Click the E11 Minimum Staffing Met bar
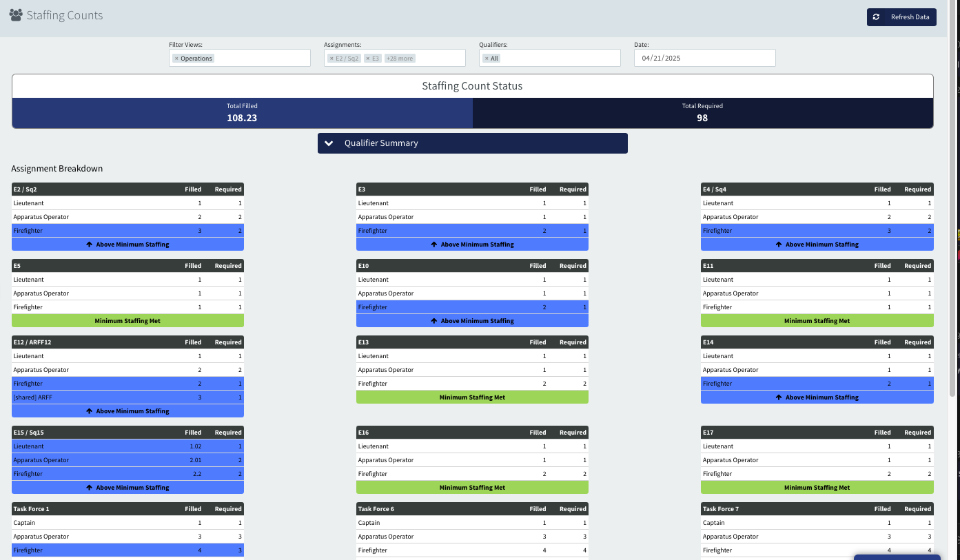Screen dimensions: 960x560 pos(817,321)
